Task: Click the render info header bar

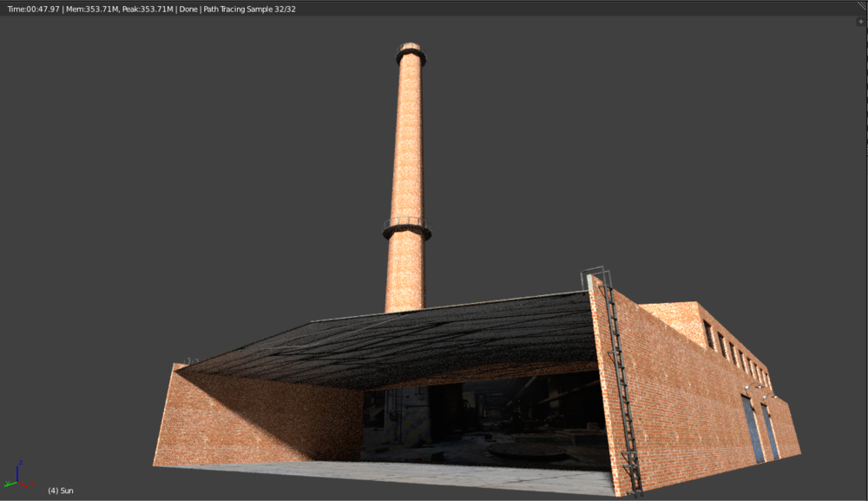Action: click(521, 7)
